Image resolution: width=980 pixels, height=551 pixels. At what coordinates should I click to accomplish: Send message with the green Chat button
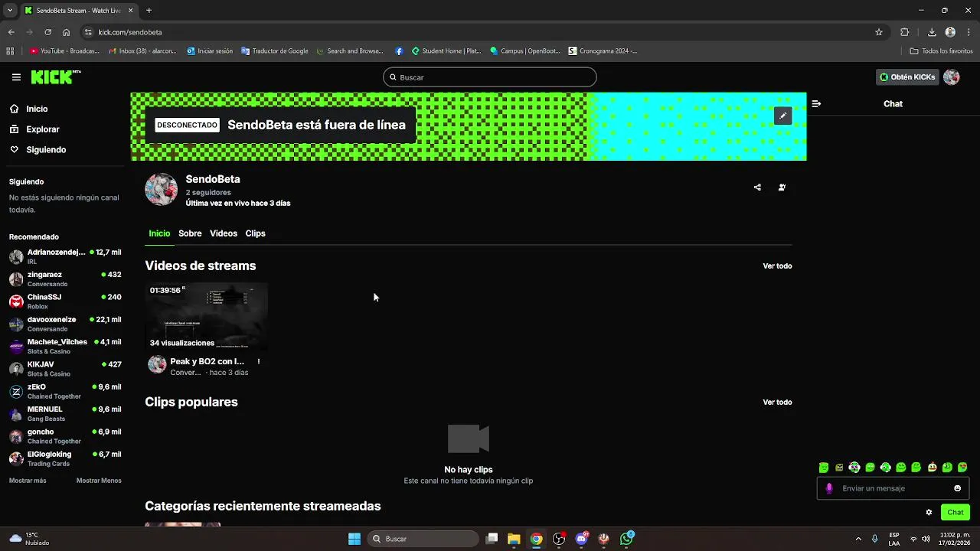[955, 512]
